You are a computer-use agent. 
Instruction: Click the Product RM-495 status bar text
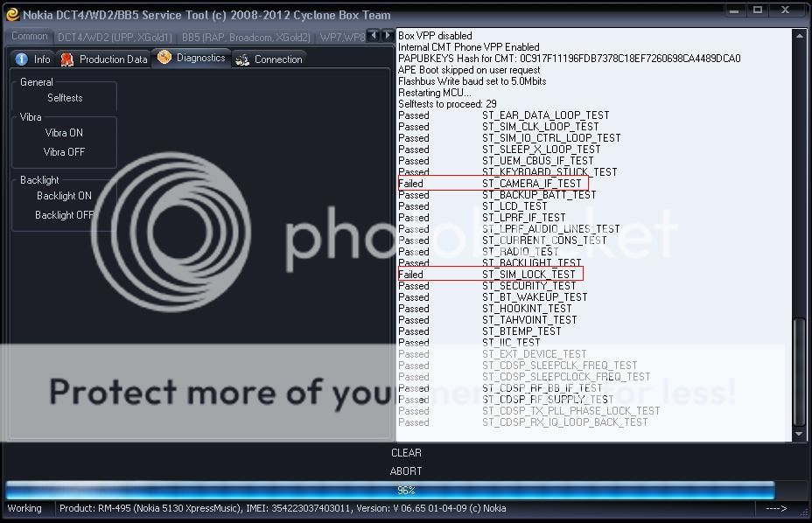pos(283,508)
